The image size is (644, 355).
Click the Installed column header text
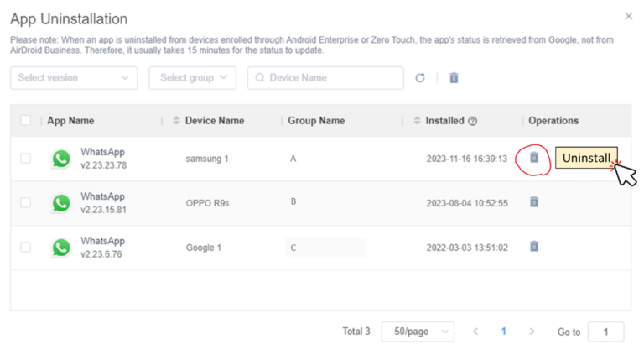(x=444, y=121)
